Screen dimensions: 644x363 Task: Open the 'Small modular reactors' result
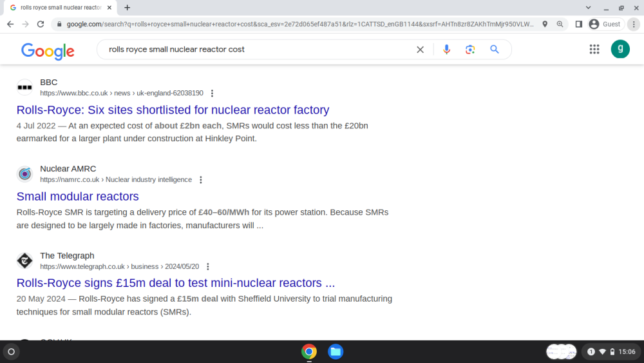point(78,196)
